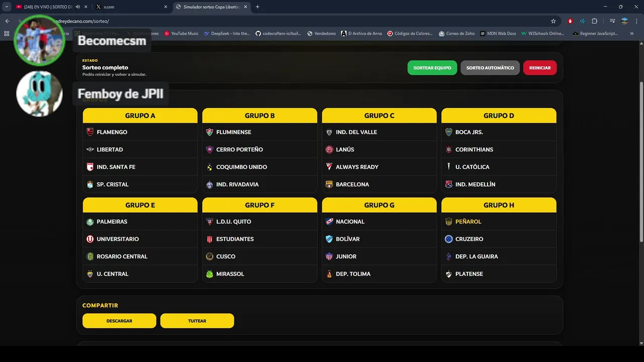The height and width of the screenshot is (362, 644).
Task: Bookmark this page with the star icon
Action: (553, 21)
